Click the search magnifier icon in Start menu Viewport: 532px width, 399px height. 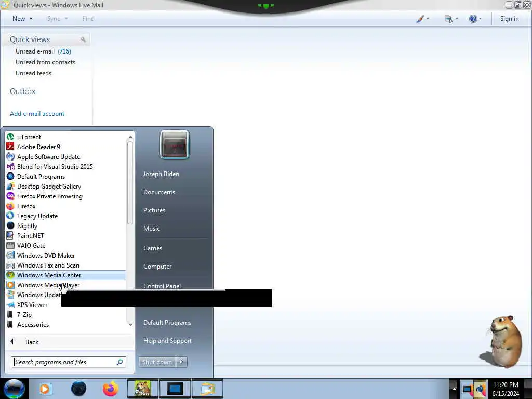(x=120, y=362)
